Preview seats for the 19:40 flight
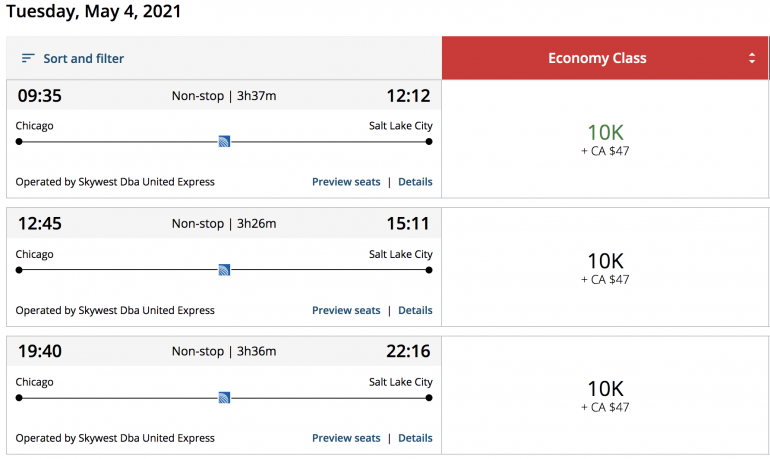The height and width of the screenshot is (459, 770). point(346,438)
